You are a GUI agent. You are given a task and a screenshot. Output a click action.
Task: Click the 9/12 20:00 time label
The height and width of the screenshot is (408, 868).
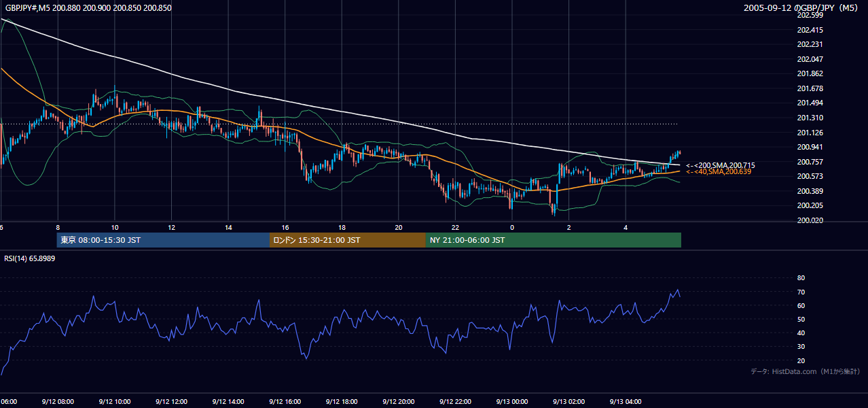pos(398,402)
